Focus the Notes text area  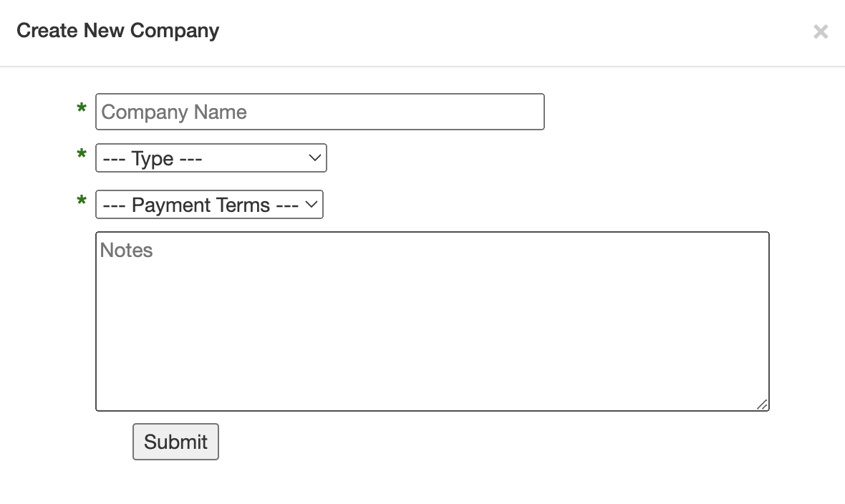tap(432, 321)
